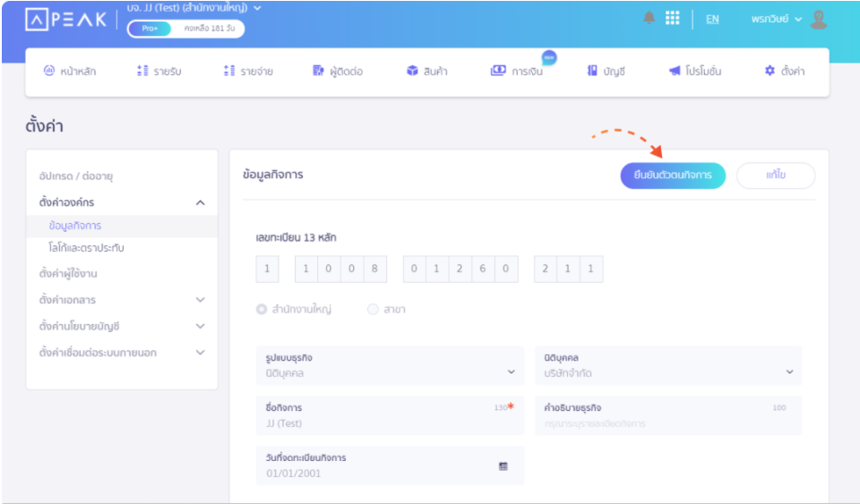Open the สินค้า products menu
This screenshot has width=860, height=504.
pos(426,72)
